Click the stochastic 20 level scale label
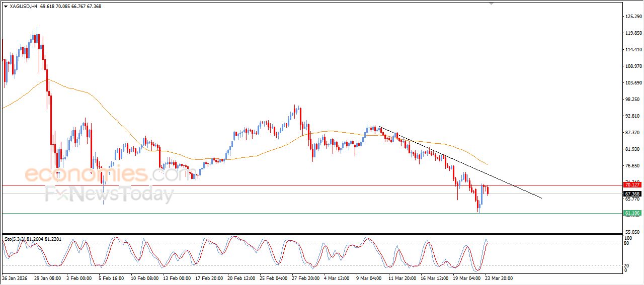Viewport: 644px width, 285px height. point(627,266)
